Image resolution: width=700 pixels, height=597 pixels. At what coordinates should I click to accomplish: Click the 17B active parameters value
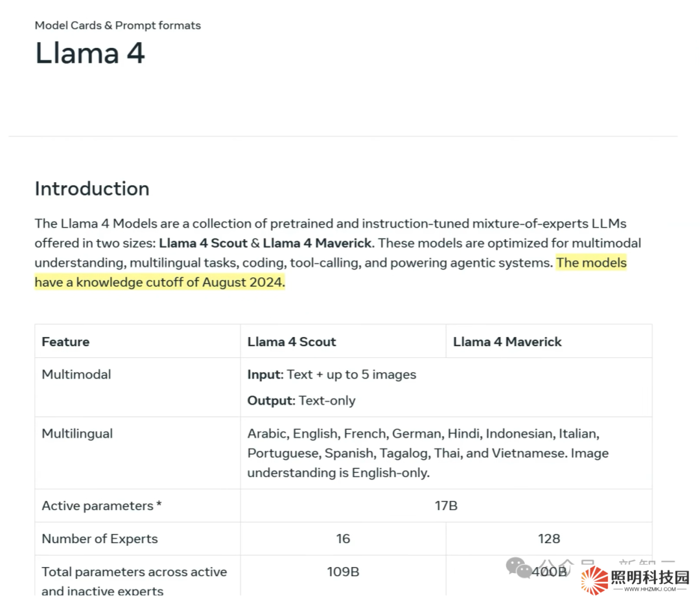446,506
